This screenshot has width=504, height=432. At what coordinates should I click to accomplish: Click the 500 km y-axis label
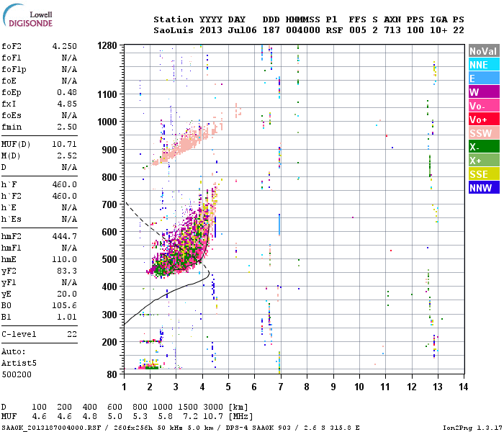click(109, 259)
